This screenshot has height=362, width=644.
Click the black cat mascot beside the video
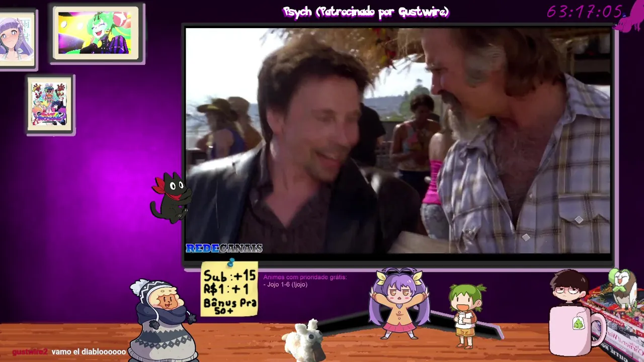point(170,198)
